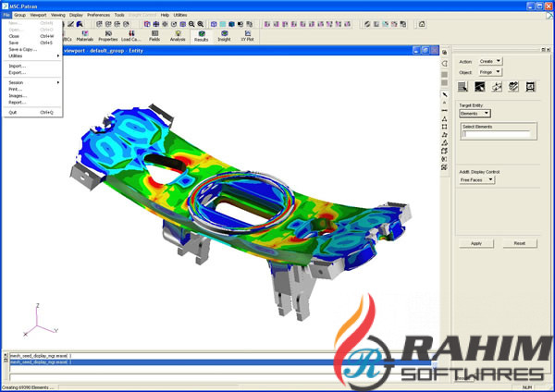Open the Properties application
This screenshot has height=392, width=555.
(108, 36)
